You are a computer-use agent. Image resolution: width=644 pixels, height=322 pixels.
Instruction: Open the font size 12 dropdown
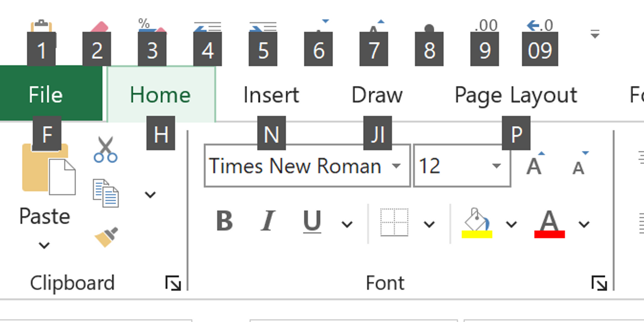496,166
